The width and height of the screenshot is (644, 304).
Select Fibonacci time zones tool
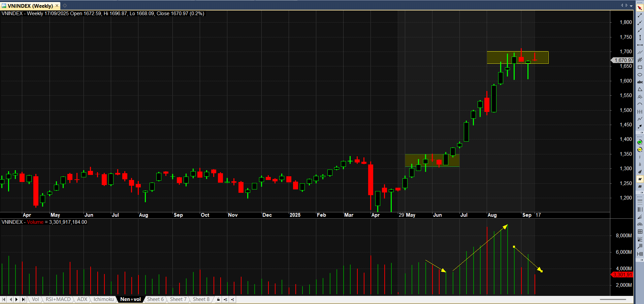pyautogui.click(x=640, y=209)
